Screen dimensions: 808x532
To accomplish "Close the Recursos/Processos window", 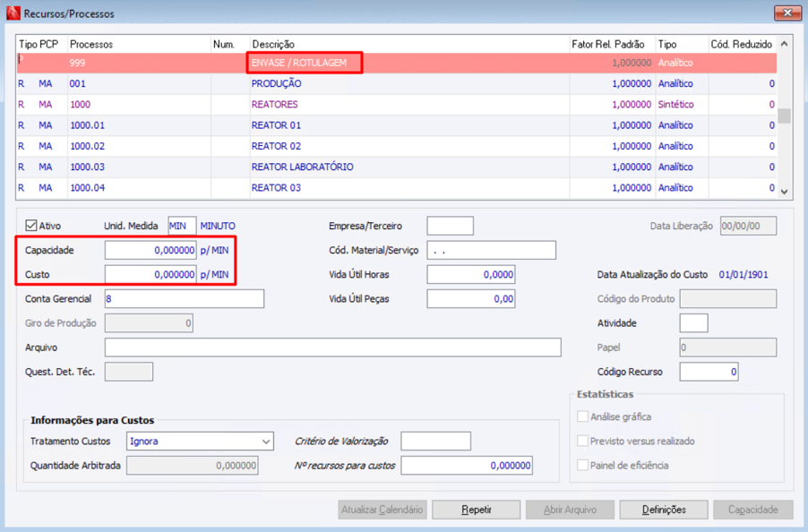I will (787, 13).
